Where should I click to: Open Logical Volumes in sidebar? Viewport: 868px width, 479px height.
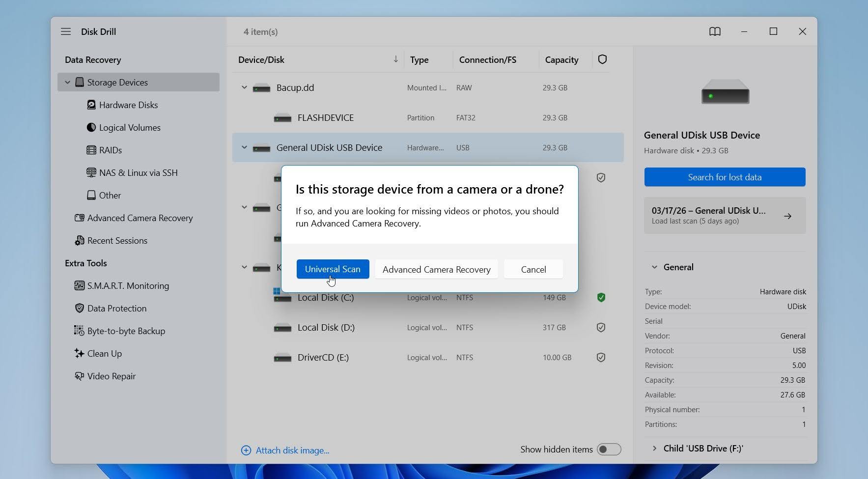[130, 127]
